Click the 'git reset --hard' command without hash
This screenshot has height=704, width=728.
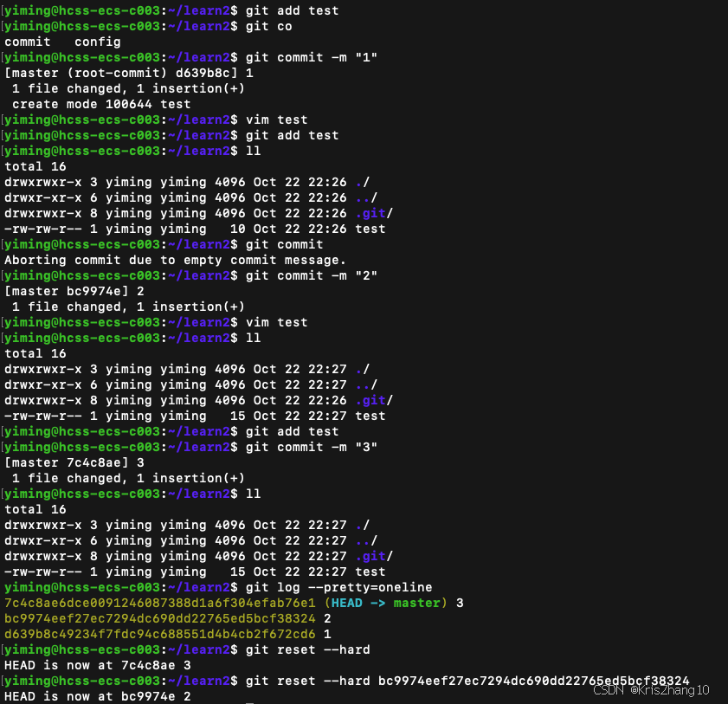(308, 649)
